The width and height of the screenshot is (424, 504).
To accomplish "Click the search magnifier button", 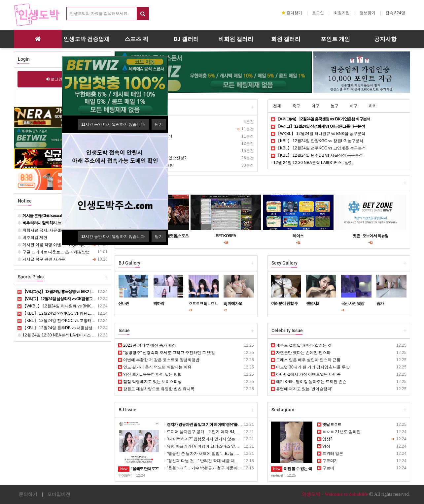I will (143, 14).
